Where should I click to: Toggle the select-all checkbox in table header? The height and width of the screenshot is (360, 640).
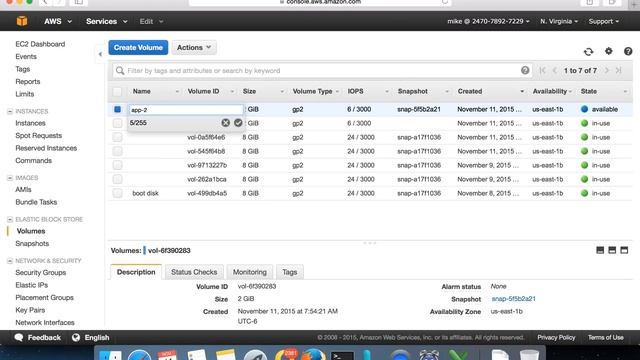tap(117, 91)
